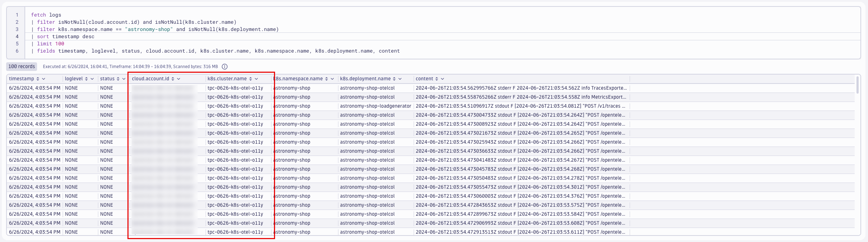868x242 pixels.
Task: Select content cell containing 562995766Z stderr TracesExporter
Action: point(521,88)
